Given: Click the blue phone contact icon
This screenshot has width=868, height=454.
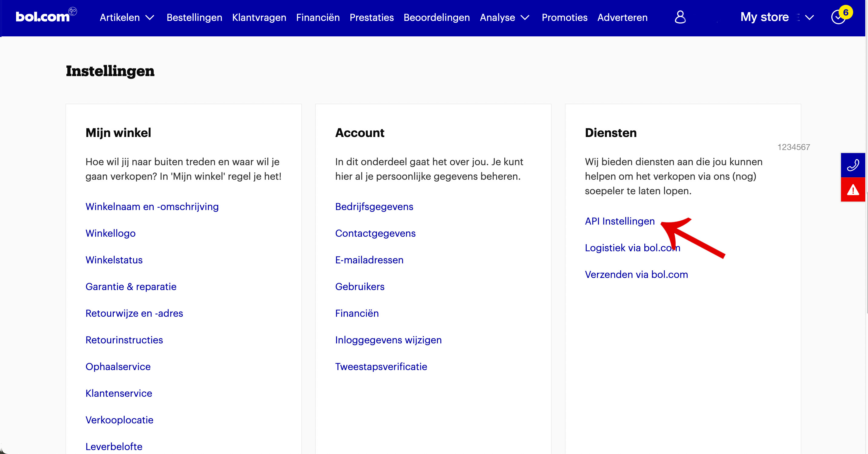Looking at the screenshot, I should (x=853, y=165).
